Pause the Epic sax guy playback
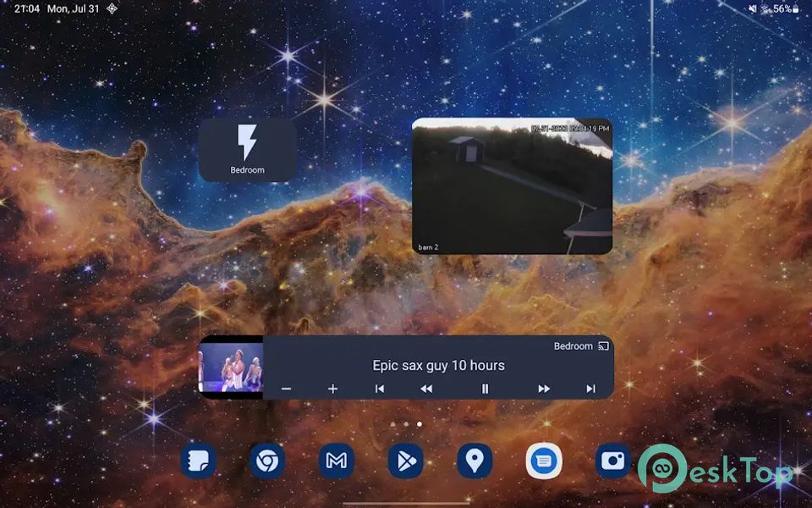 coord(486,389)
